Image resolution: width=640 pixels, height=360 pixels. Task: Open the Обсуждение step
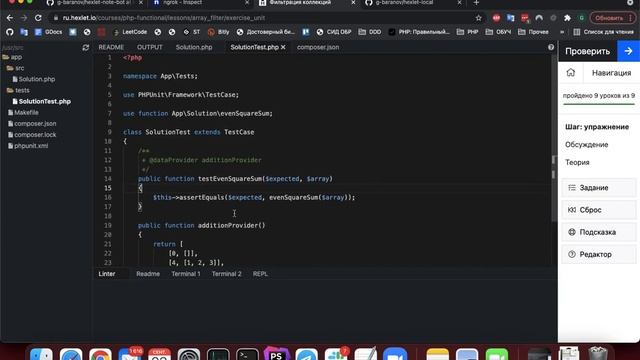click(x=587, y=144)
